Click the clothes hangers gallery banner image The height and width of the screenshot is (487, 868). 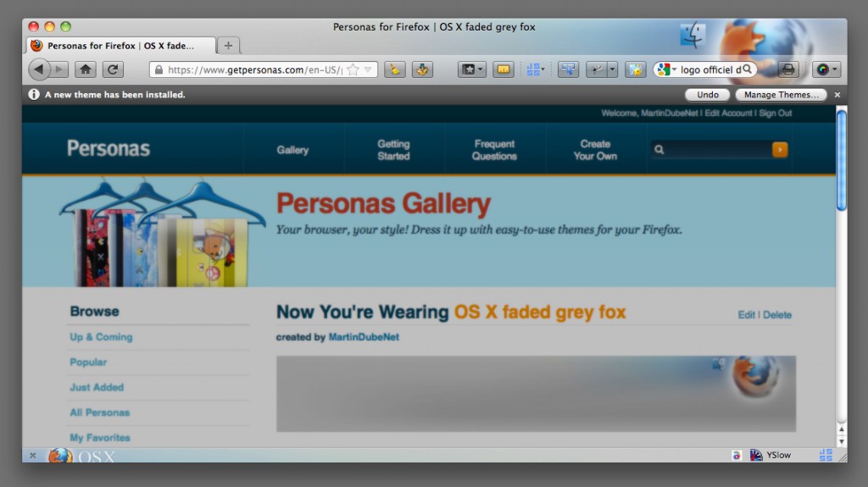coord(161,232)
